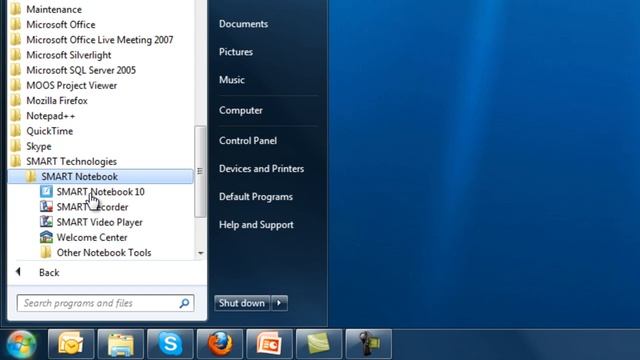The image size is (640, 360).
Task: Open Skype from the taskbar
Action: 170,344
